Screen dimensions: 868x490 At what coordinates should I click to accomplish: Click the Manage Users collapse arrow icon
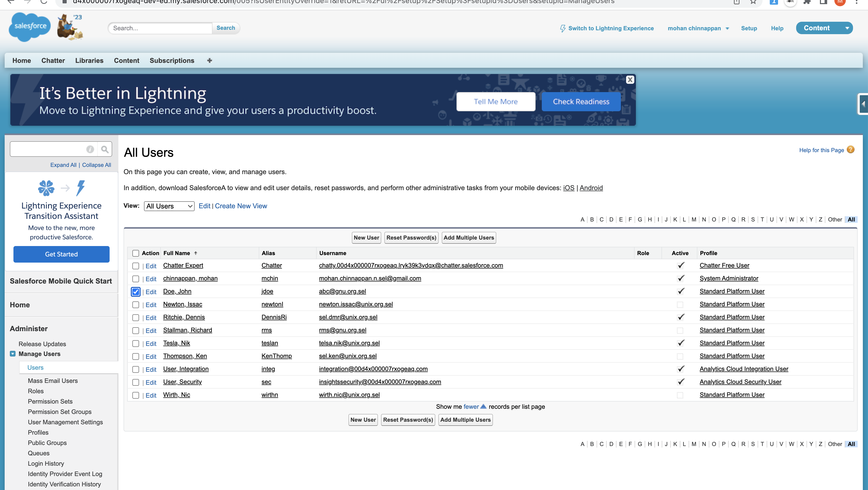pyautogui.click(x=13, y=354)
